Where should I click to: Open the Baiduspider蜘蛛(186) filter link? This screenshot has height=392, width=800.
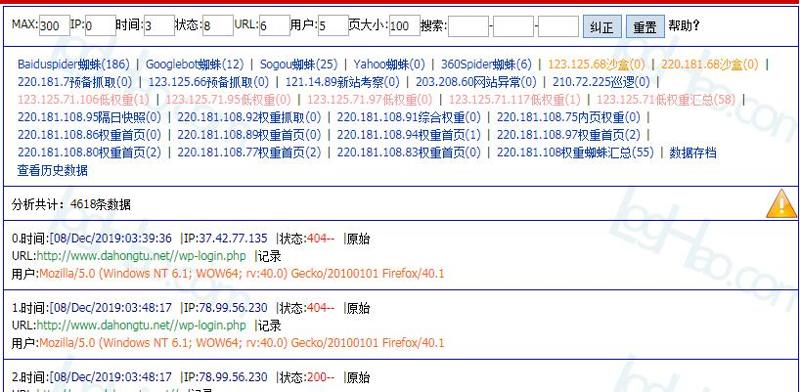coord(73,64)
